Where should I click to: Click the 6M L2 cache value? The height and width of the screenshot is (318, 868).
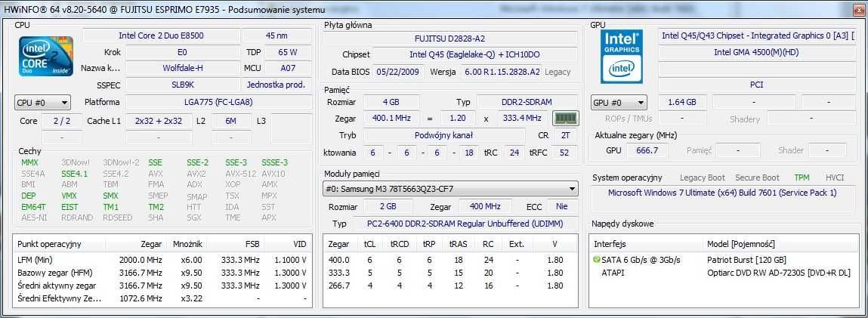pos(231,121)
